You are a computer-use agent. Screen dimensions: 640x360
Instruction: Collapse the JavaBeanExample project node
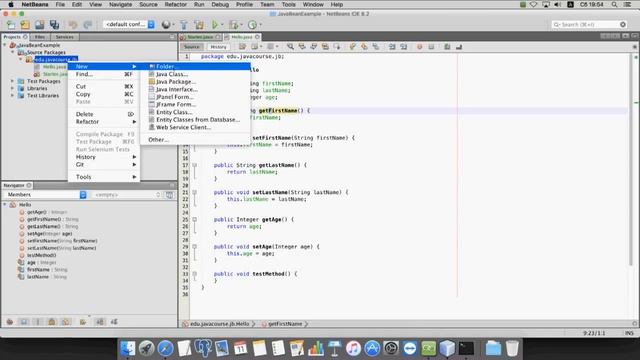[x=5, y=45]
